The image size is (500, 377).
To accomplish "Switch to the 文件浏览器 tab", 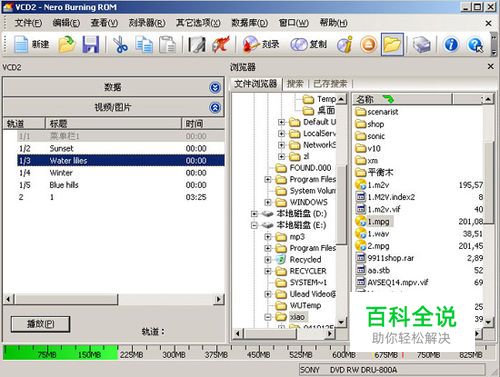I will point(256,84).
